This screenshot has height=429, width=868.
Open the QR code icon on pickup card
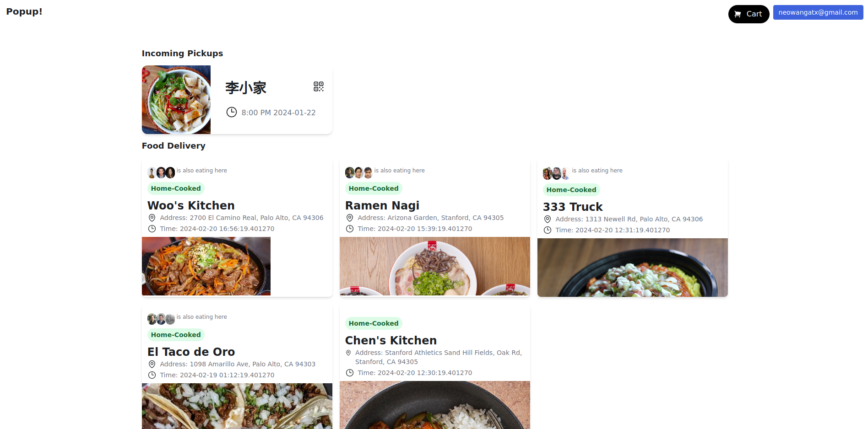coord(319,86)
